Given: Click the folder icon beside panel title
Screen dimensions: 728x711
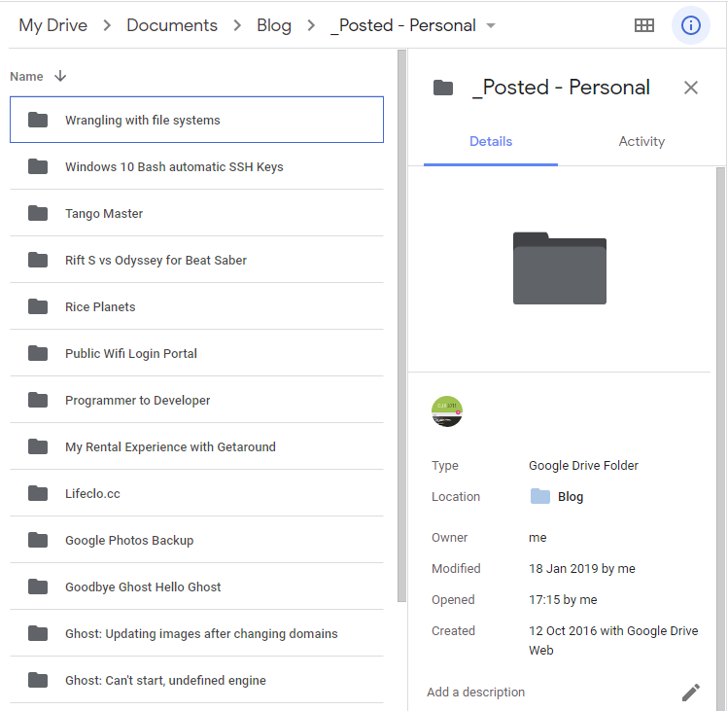Looking at the screenshot, I should [443, 88].
